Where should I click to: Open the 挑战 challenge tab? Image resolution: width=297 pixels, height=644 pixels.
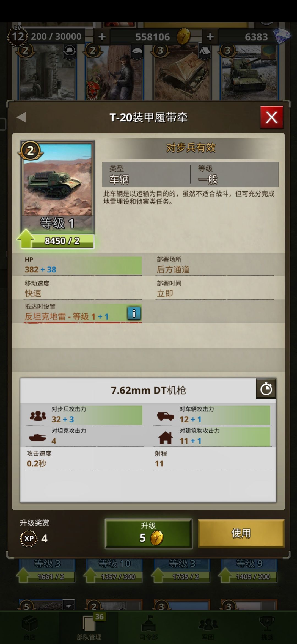[267, 626]
